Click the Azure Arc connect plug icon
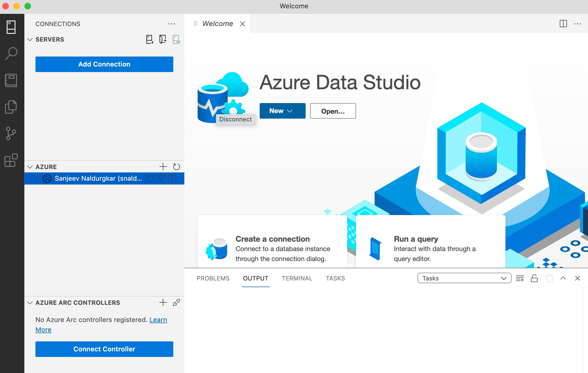 (x=176, y=302)
